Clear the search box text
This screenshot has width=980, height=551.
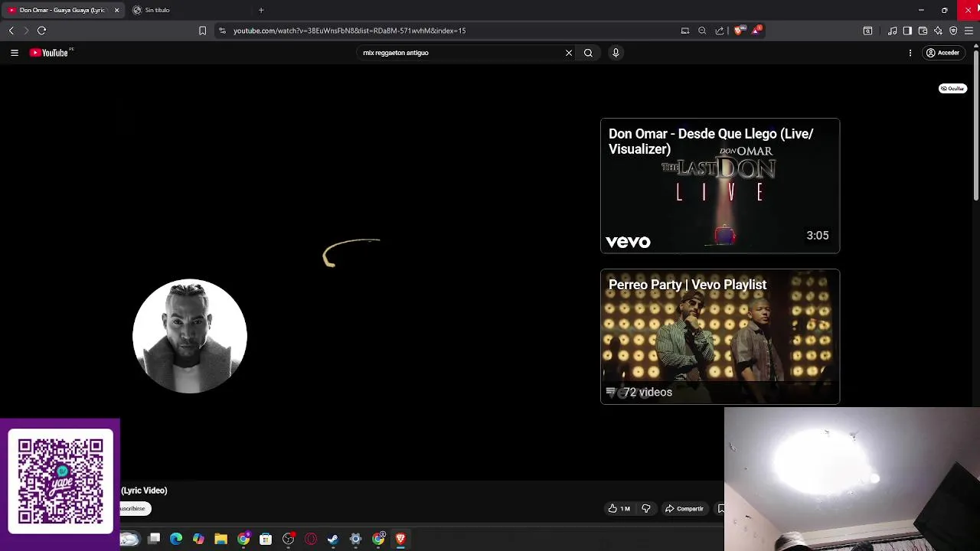point(569,53)
